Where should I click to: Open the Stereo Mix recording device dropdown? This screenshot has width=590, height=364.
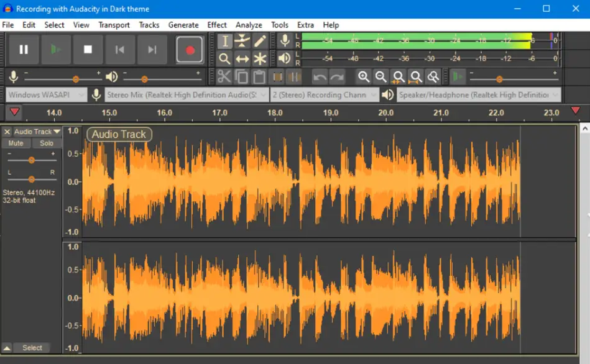(187, 95)
